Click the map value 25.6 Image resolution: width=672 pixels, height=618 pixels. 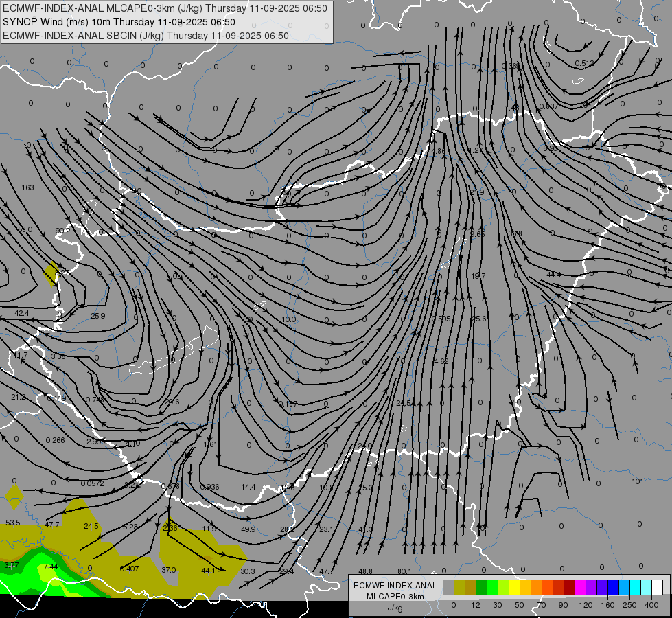(479, 319)
